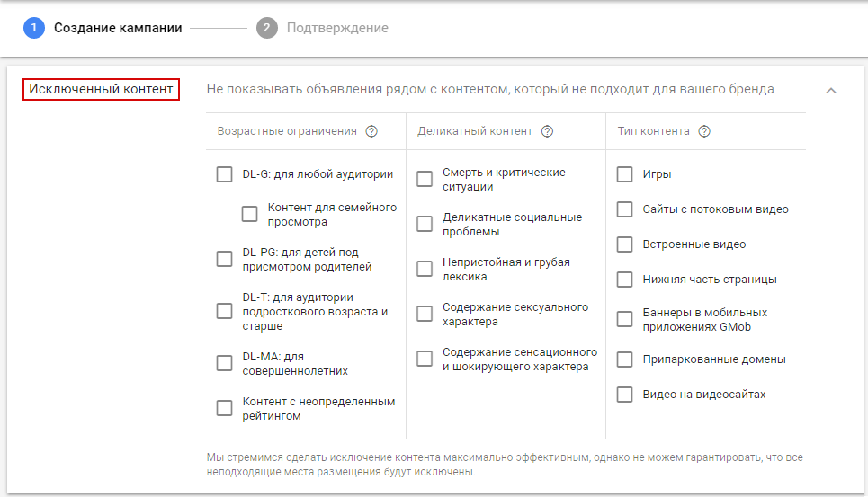Toggle Непристойная и грубая лексика checkbox

(x=425, y=269)
